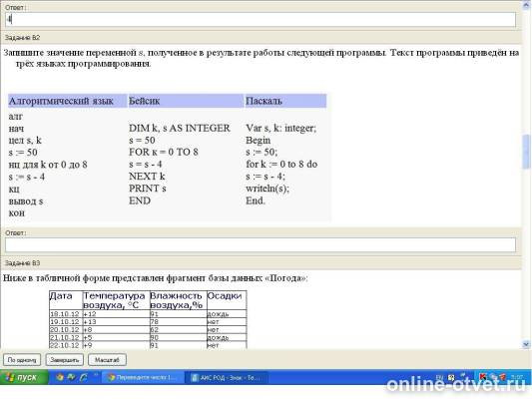
Task: Click the 'Задание B3' section heading
Action: [x=22, y=263]
